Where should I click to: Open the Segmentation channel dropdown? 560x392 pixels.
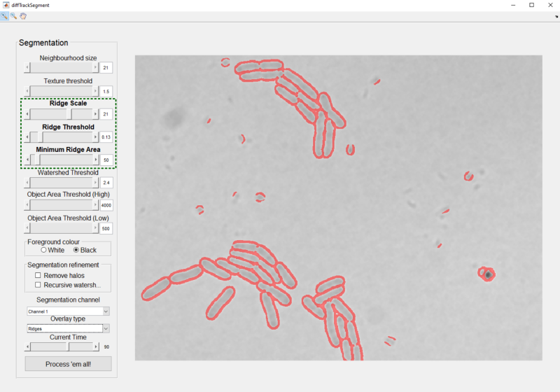(x=68, y=311)
